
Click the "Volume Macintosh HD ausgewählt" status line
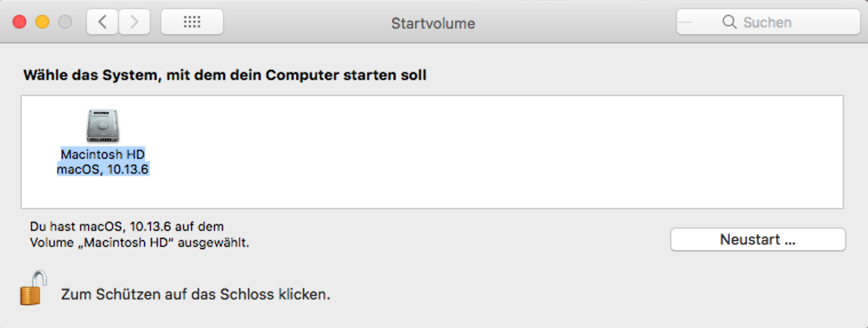tap(140, 243)
